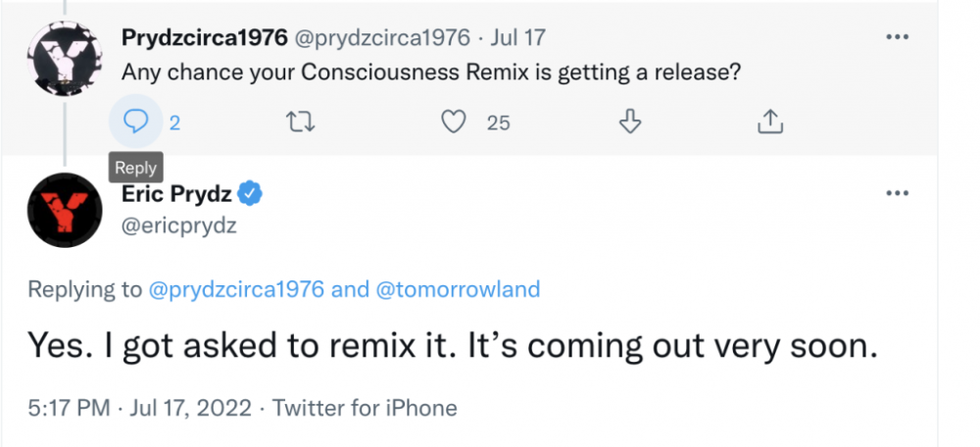This screenshot has height=447, width=980.
Task: Click the Twitter for iPhone source link
Action: [365, 408]
